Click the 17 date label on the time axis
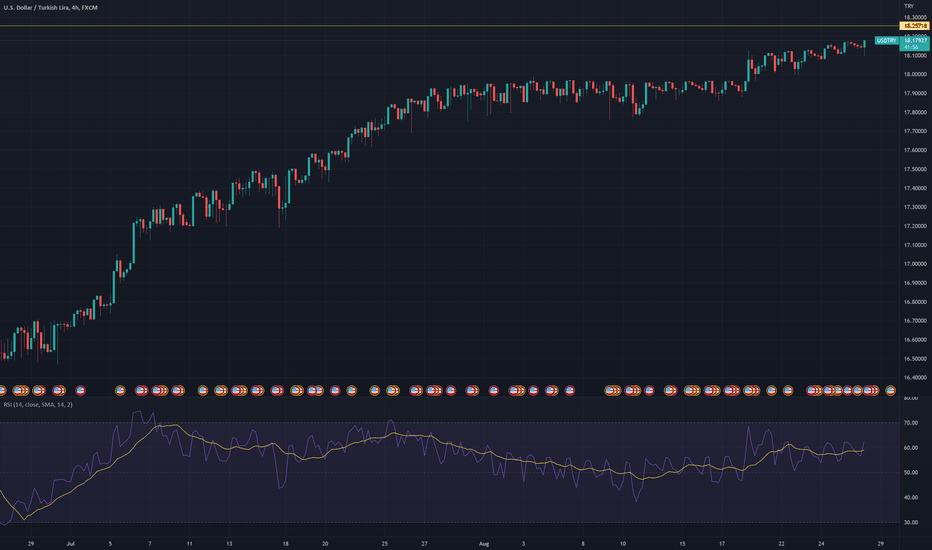This screenshot has width=932, height=550. tap(722, 544)
